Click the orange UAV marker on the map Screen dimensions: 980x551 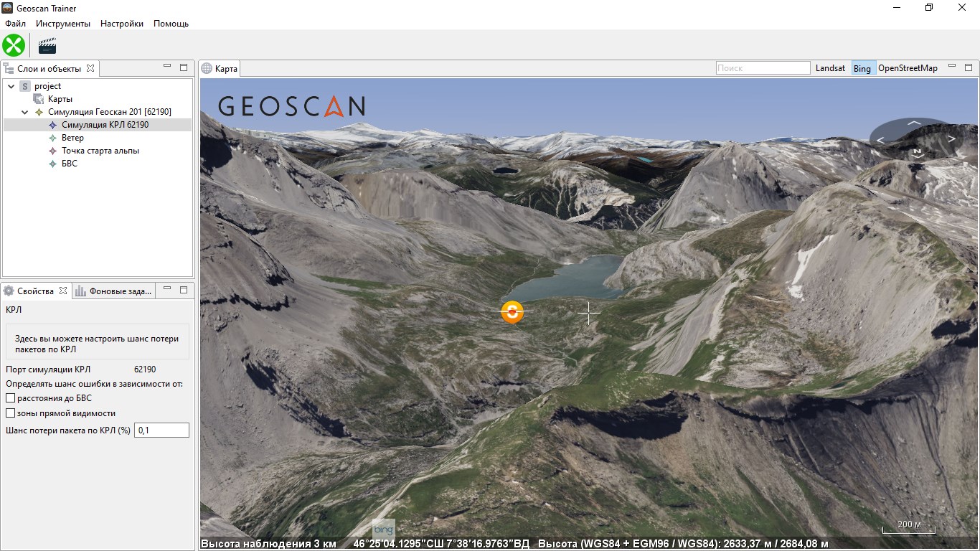click(x=512, y=311)
